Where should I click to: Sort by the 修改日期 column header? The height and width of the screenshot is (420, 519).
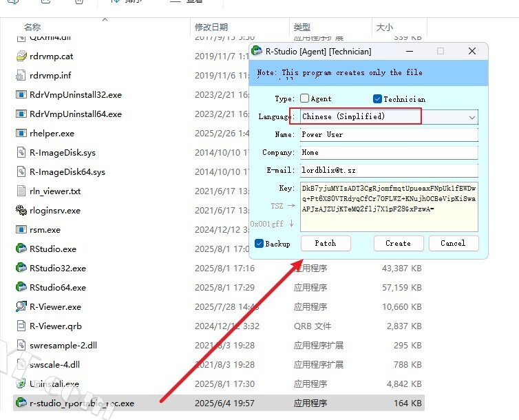pos(211,27)
